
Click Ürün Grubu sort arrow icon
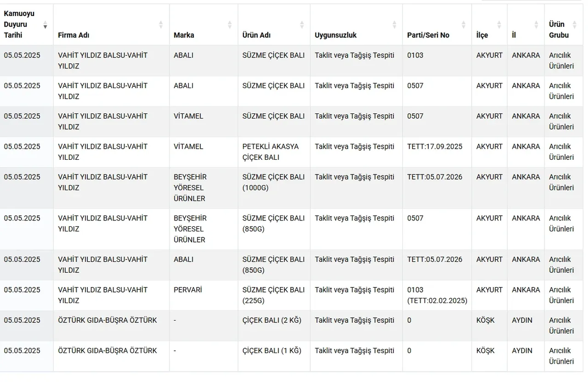pyautogui.click(x=574, y=25)
